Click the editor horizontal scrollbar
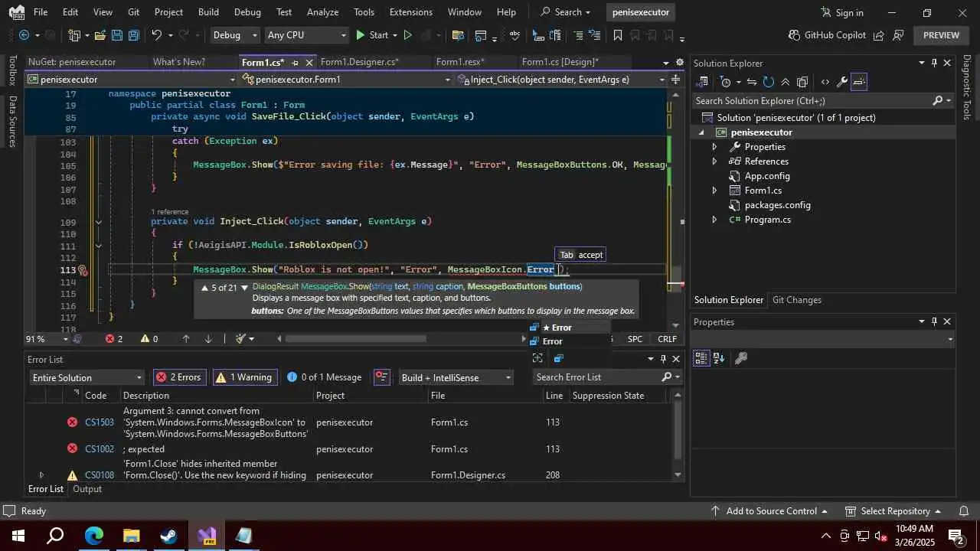Screen dimensions: 980x551 356,338
